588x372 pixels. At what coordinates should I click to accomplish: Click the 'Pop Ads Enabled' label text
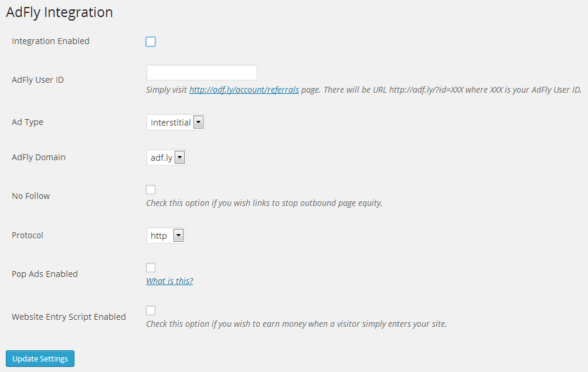coord(45,274)
